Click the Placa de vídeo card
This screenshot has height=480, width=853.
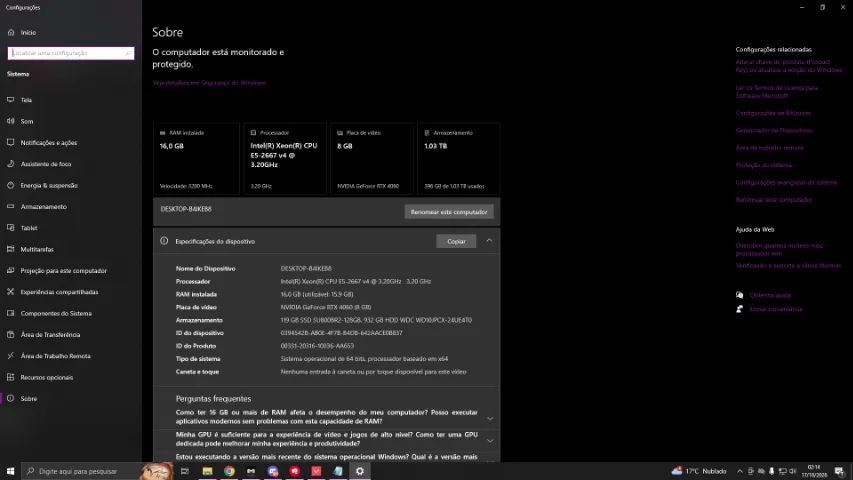372,158
